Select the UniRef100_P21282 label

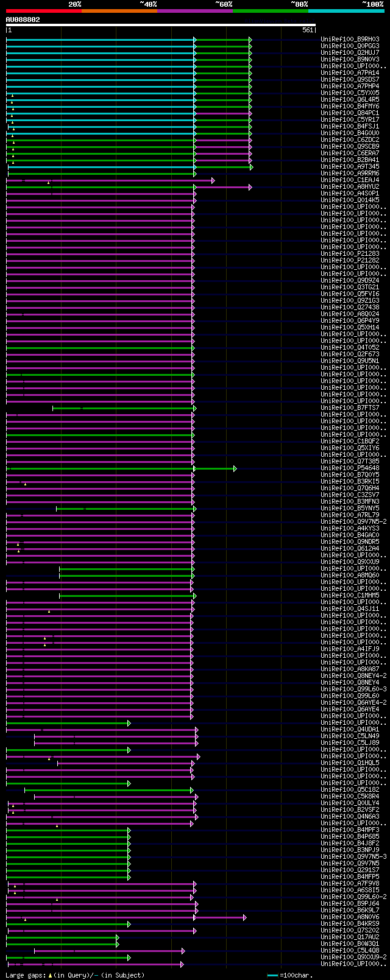point(350,260)
